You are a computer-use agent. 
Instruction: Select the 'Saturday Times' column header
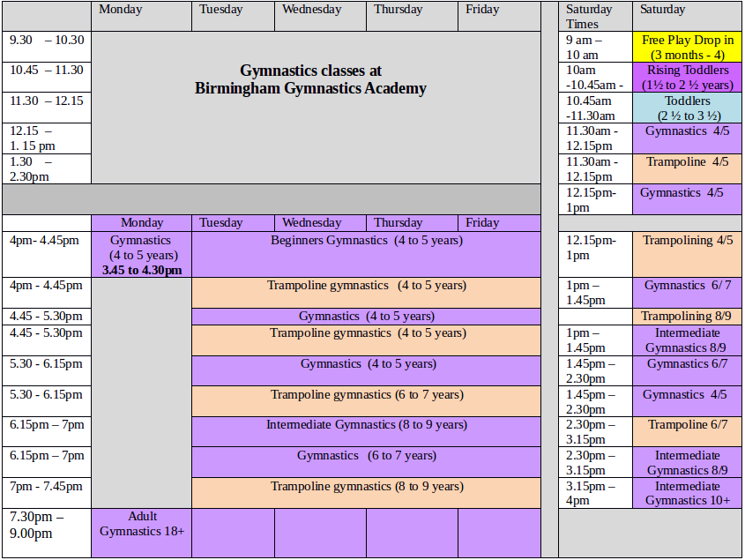click(x=595, y=16)
